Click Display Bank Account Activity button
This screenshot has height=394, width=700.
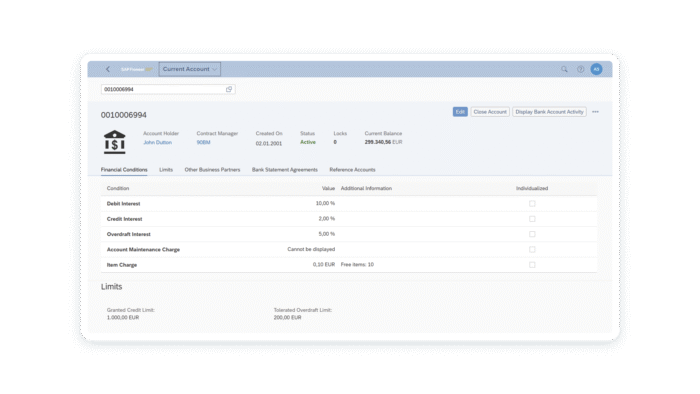[x=549, y=112]
